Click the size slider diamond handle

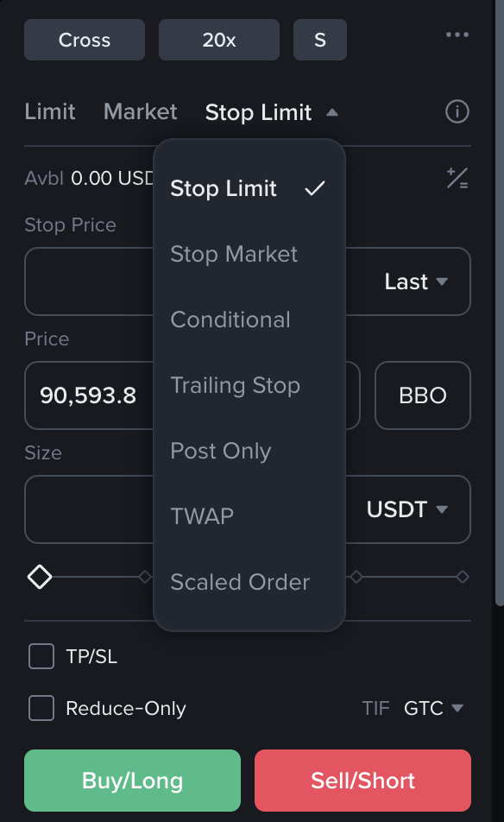(40, 576)
